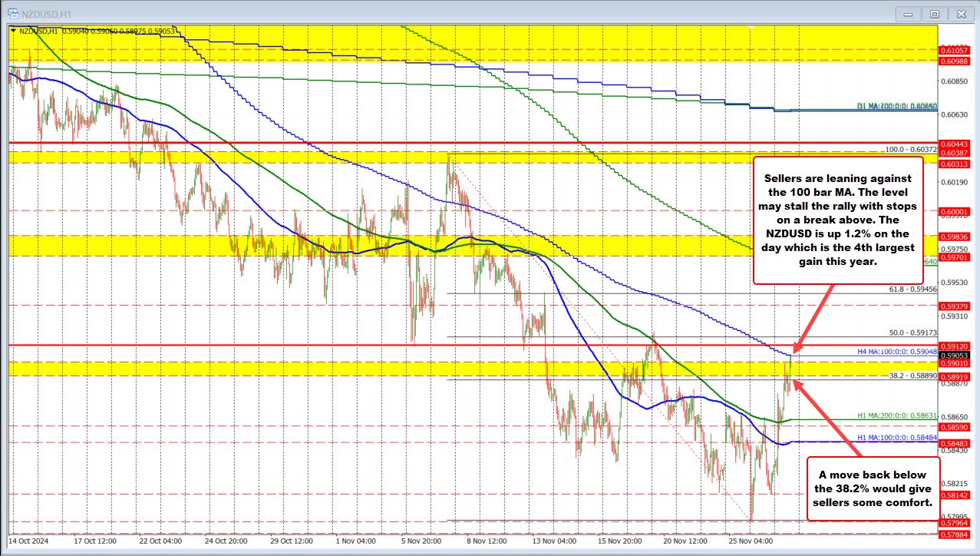
Task: Select the 0.58919 red price label
Action: [953, 376]
